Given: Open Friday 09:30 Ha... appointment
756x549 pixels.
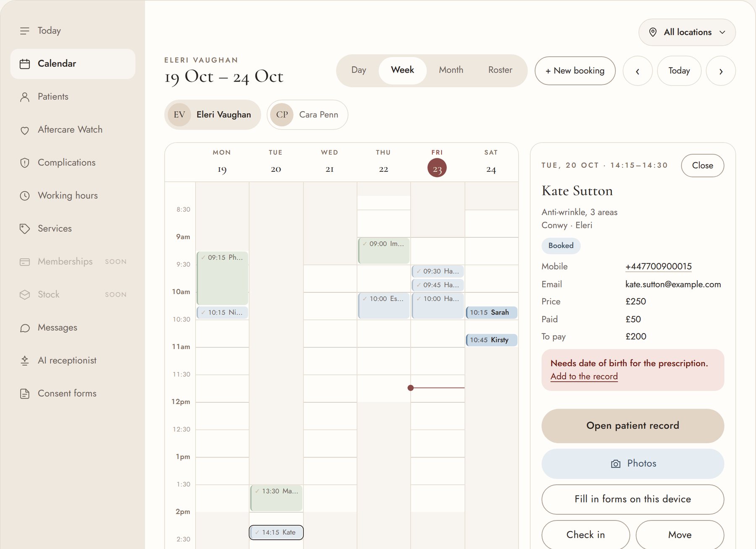Looking at the screenshot, I should pos(438,271).
